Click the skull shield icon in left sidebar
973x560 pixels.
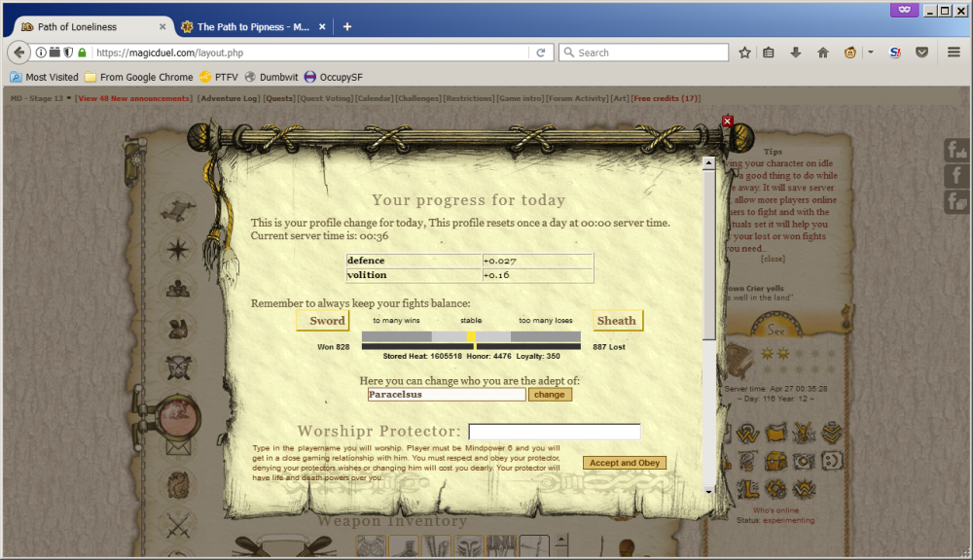[x=177, y=367]
